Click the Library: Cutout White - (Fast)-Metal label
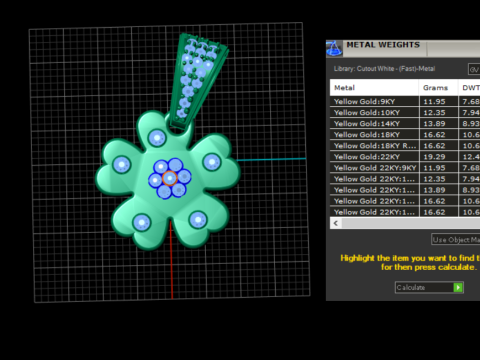This screenshot has width=480, height=360. (x=384, y=69)
